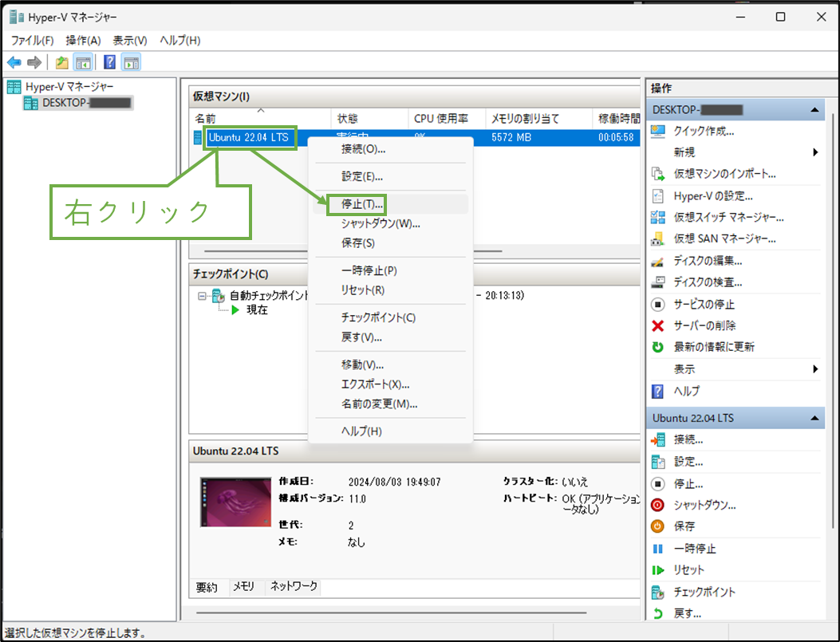
Task: Choose 保存(S) from the context menu
Action: tap(391, 243)
